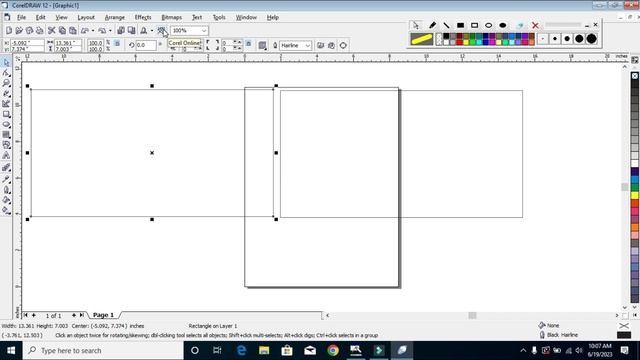
Task: Select the Interactive Blend tool in the toolbox
Action: [6, 167]
